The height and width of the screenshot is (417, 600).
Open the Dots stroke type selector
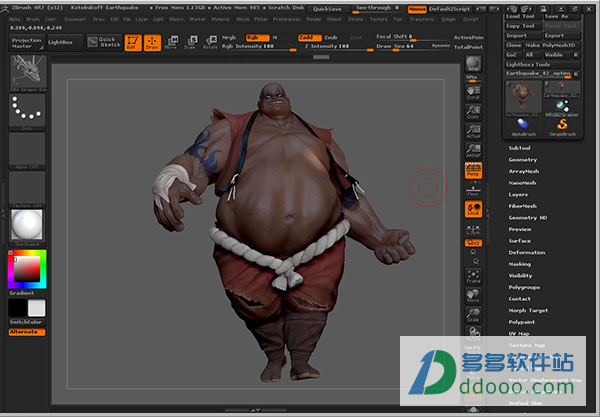tap(27, 112)
